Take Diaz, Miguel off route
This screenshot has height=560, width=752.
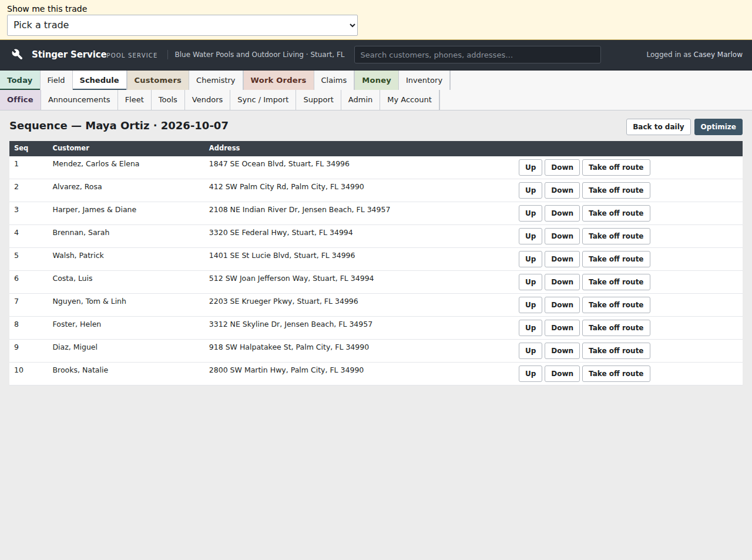[x=616, y=351]
